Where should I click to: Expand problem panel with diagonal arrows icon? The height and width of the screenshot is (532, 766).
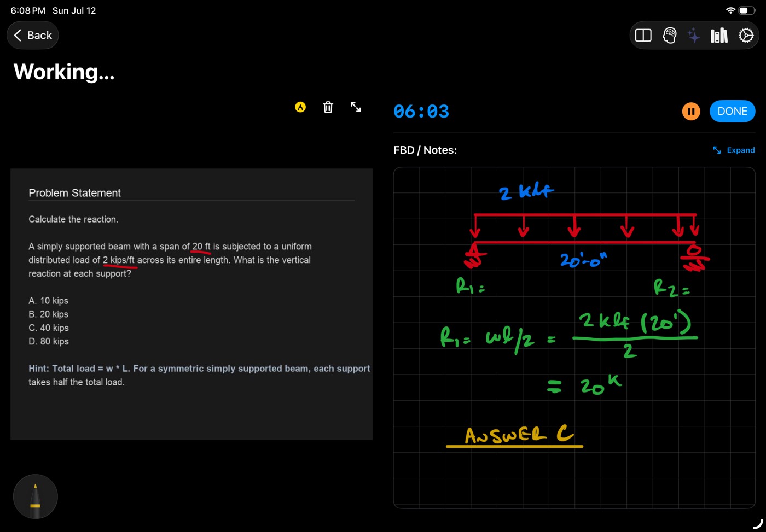tap(356, 107)
